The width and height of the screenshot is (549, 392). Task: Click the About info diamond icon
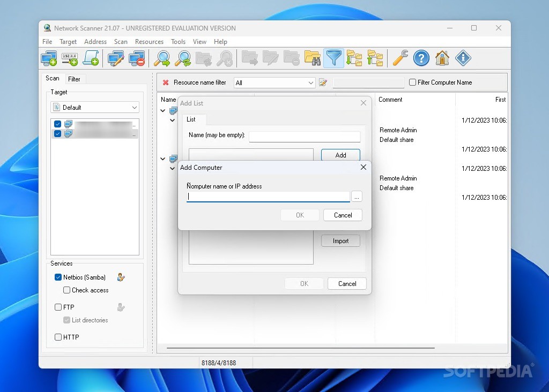(x=463, y=58)
